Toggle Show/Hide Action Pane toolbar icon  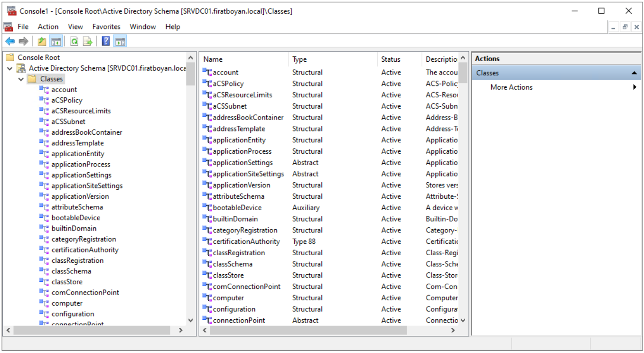coord(120,41)
